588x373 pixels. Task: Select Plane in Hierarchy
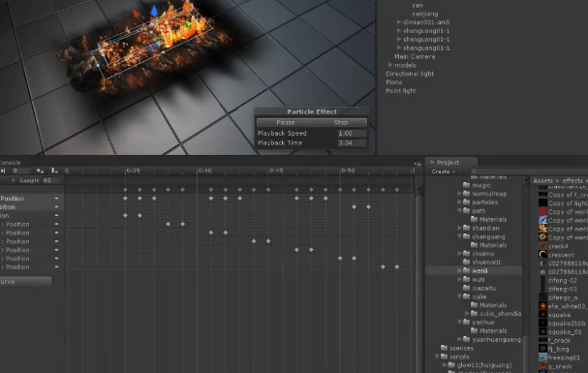point(393,82)
